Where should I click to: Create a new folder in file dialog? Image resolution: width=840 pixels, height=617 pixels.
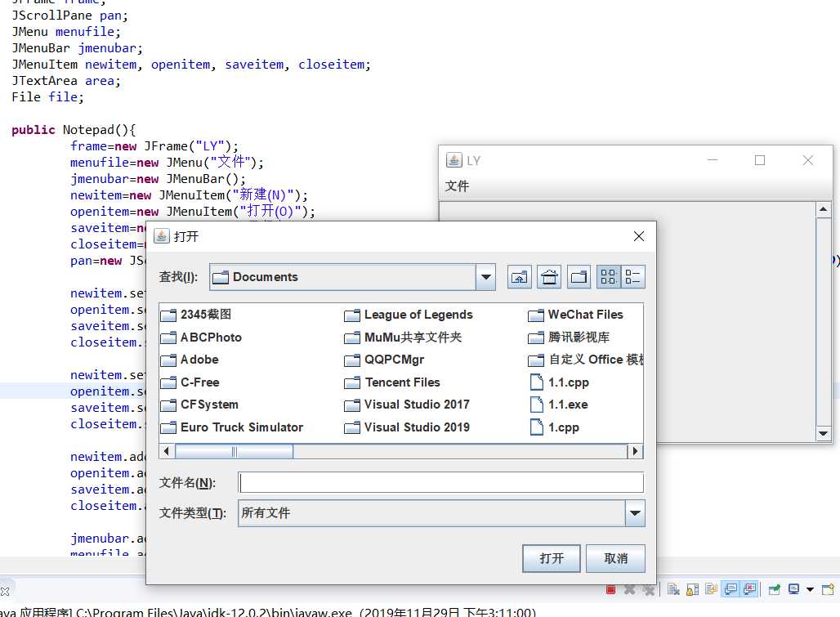(579, 277)
